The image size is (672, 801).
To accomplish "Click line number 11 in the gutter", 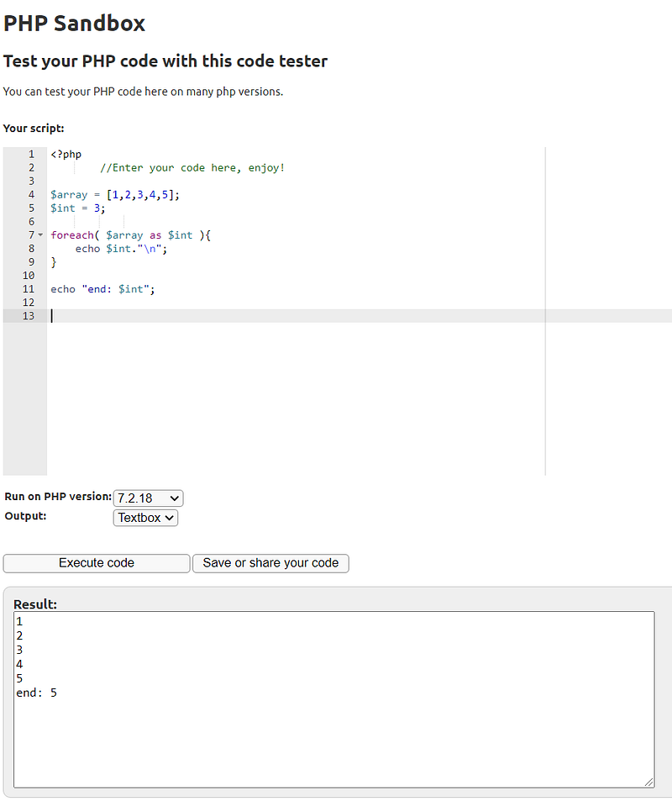I will [29, 289].
